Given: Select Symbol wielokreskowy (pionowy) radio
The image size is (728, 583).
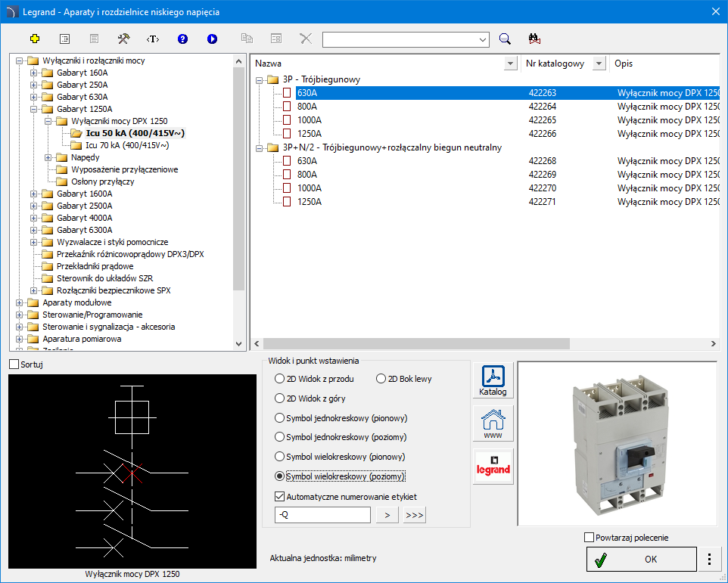Looking at the screenshot, I should click(x=279, y=457).
